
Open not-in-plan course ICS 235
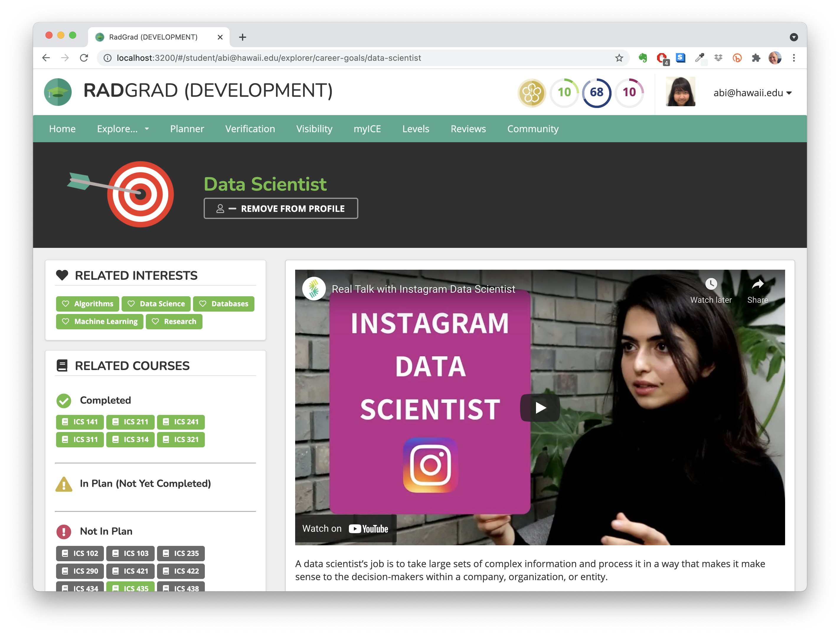(x=181, y=553)
